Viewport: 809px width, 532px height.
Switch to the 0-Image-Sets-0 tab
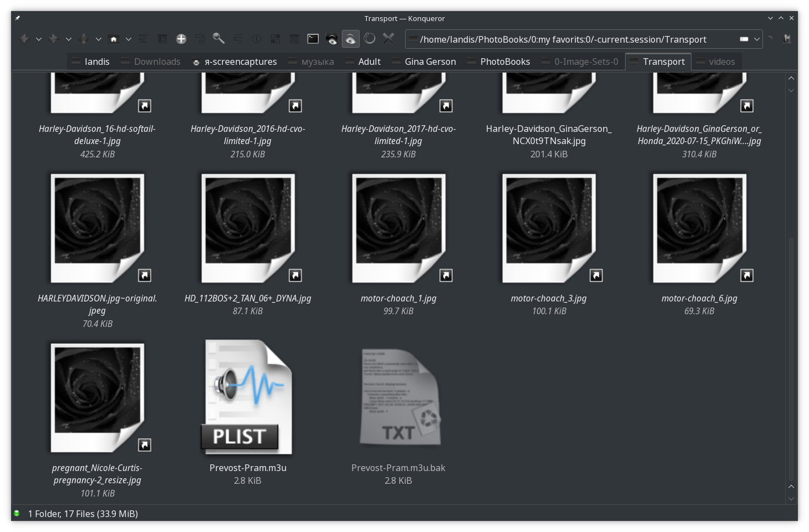click(x=580, y=62)
